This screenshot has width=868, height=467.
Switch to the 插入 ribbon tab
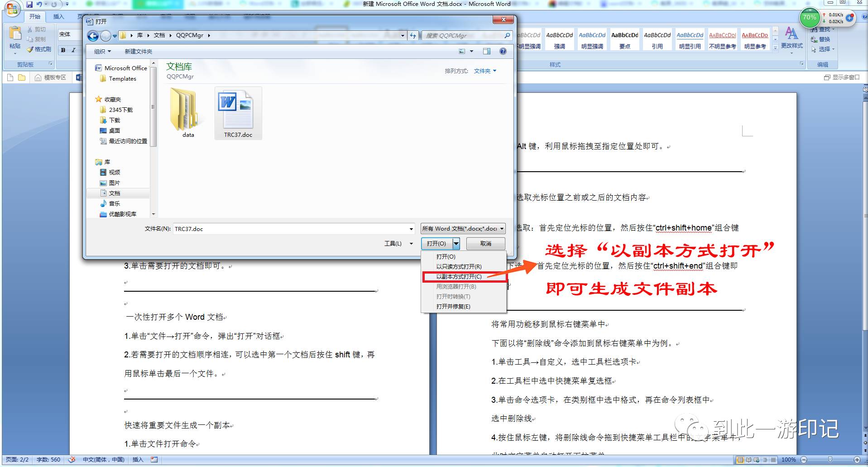point(59,16)
